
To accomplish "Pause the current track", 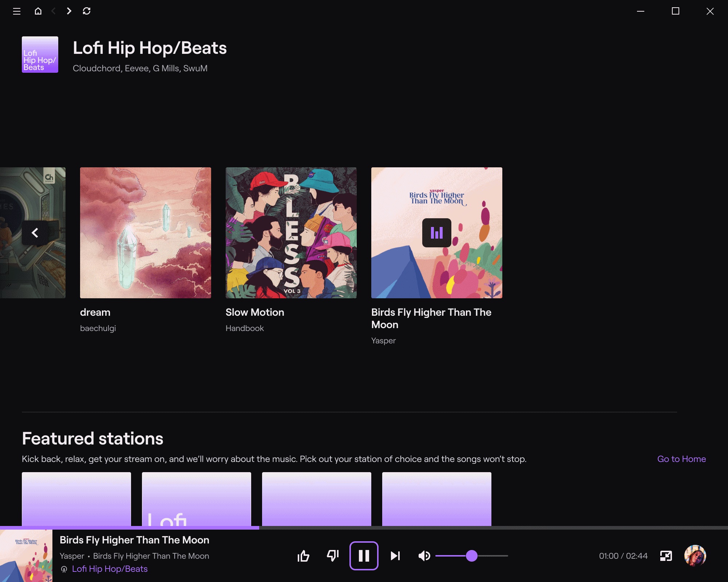I will coord(364,556).
